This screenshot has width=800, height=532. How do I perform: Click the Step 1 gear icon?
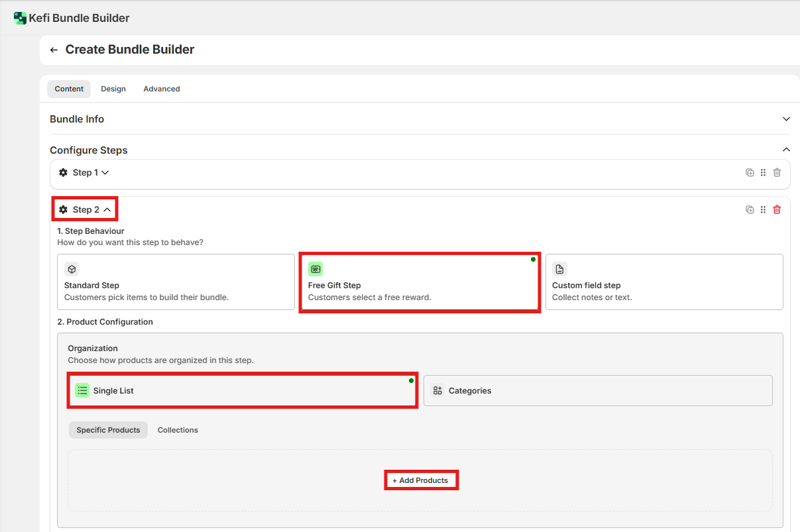pos(63,172)
